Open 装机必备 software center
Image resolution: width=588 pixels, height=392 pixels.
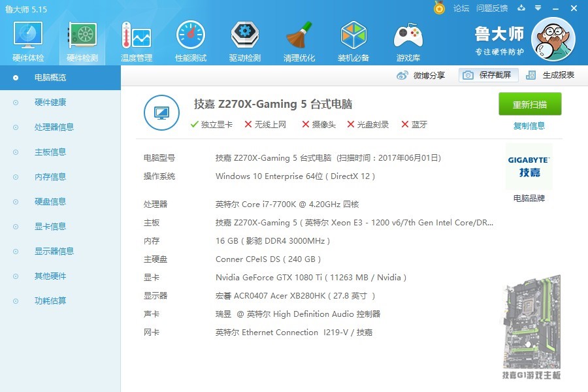353,39
